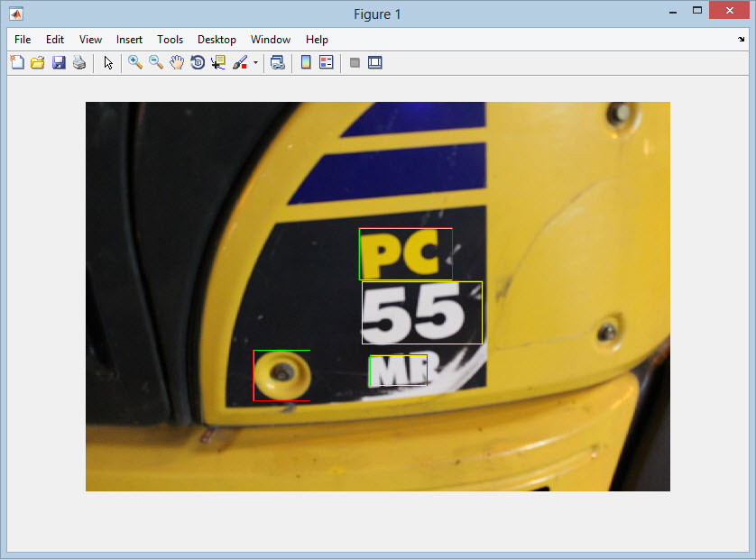Enable the Rotate 3D tool
The image size is (756, 559).
(x=198, y=62)
